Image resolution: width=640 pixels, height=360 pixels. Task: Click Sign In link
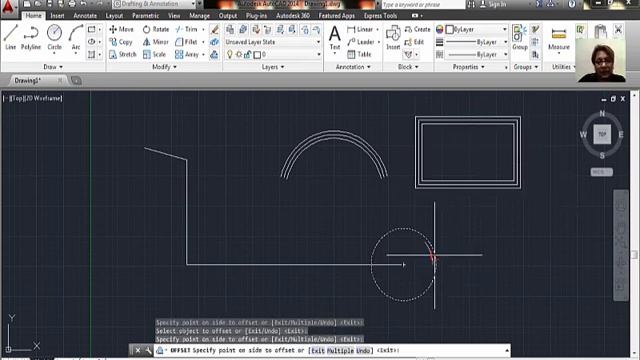pos(493,4)
